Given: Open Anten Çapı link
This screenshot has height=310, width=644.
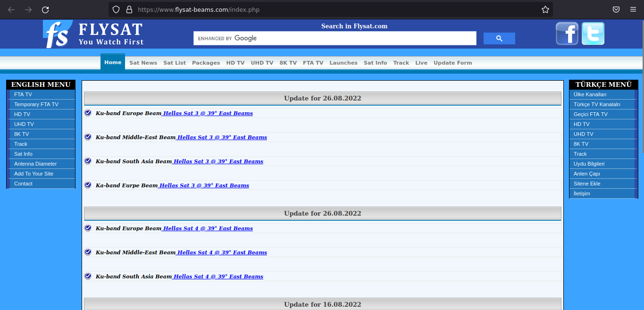Looking at the screenshot, I should (603, 174).
